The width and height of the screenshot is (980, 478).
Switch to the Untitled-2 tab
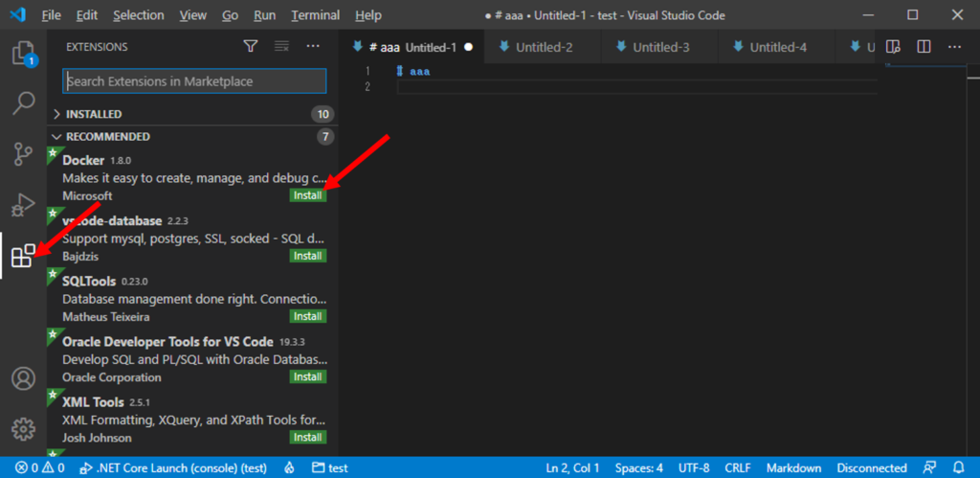click(x=544, y=47)
